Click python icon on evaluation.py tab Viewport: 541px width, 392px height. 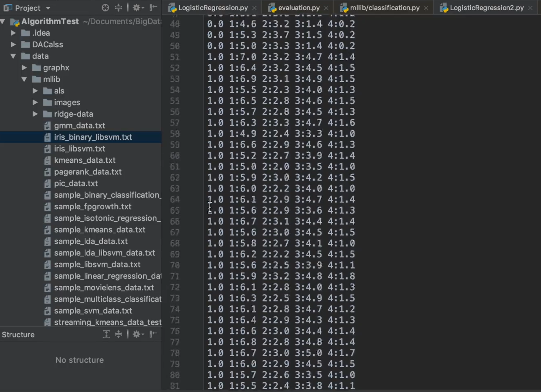point(272,8)
